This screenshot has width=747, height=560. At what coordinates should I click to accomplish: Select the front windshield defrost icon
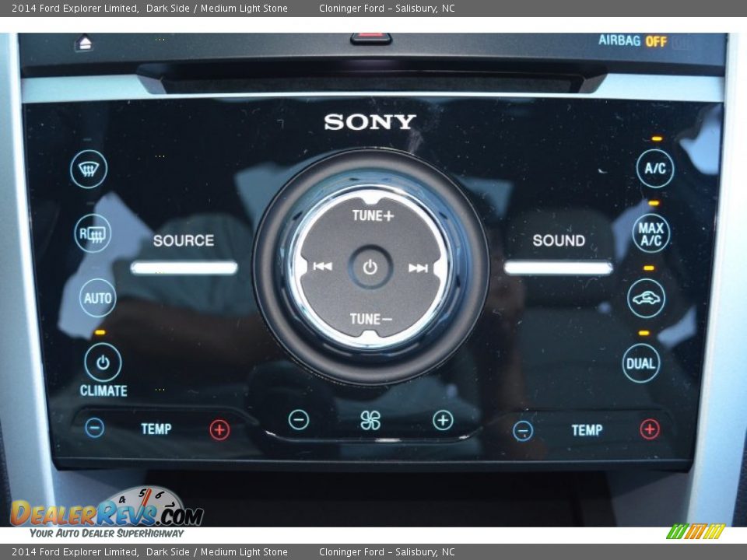click(x=88, y=170)
